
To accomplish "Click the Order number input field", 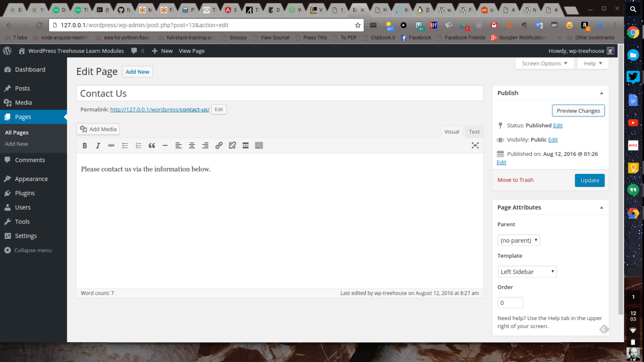I will tap(510, 303).
